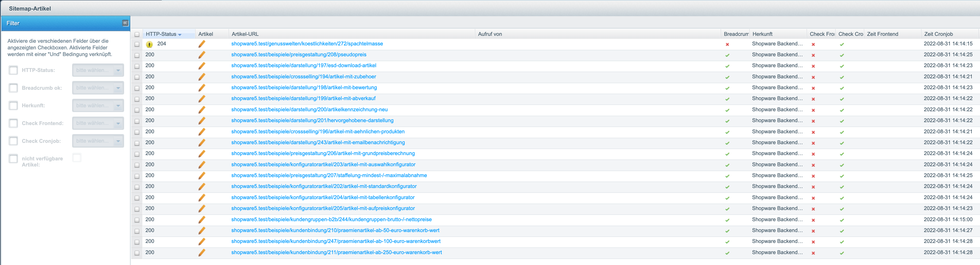Expand the Check Frontend filter dropdown

(x=118, y=123)
